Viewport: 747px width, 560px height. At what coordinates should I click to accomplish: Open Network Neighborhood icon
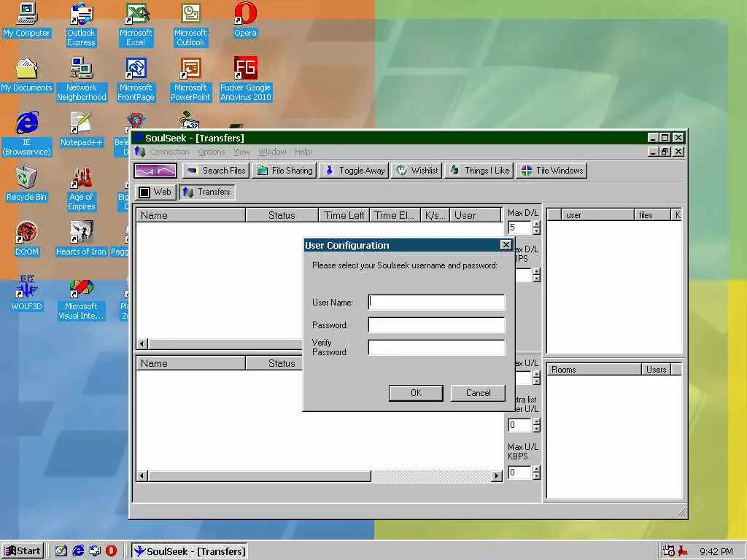[82, 79]
